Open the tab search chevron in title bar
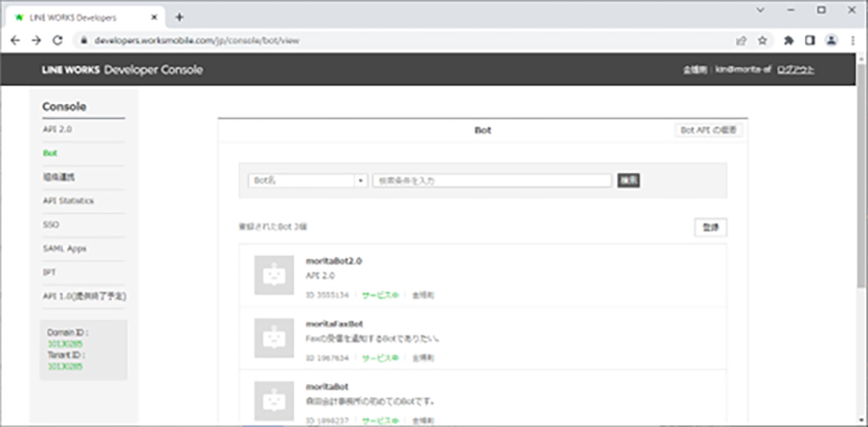Screen dimensions: 868x427 761,10
